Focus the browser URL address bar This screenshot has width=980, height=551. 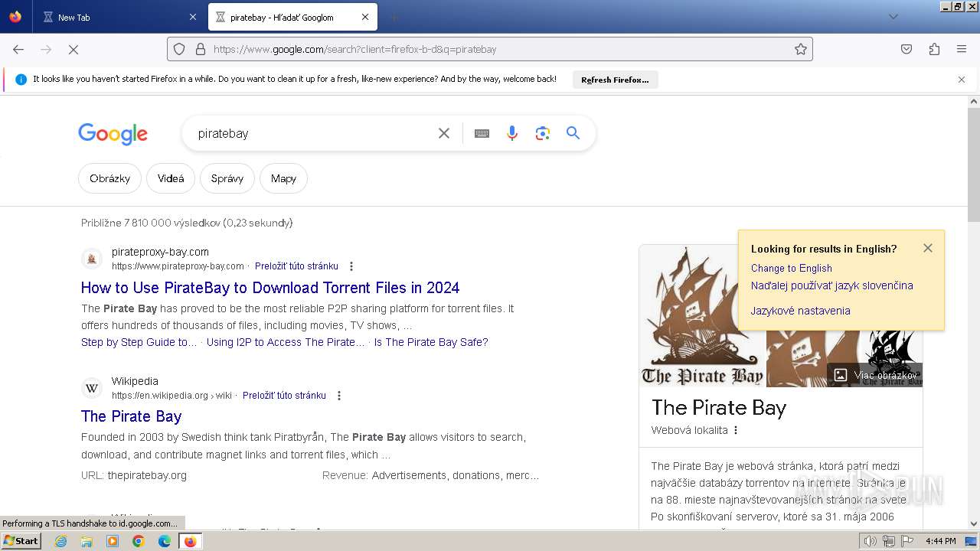coord(490,49)
